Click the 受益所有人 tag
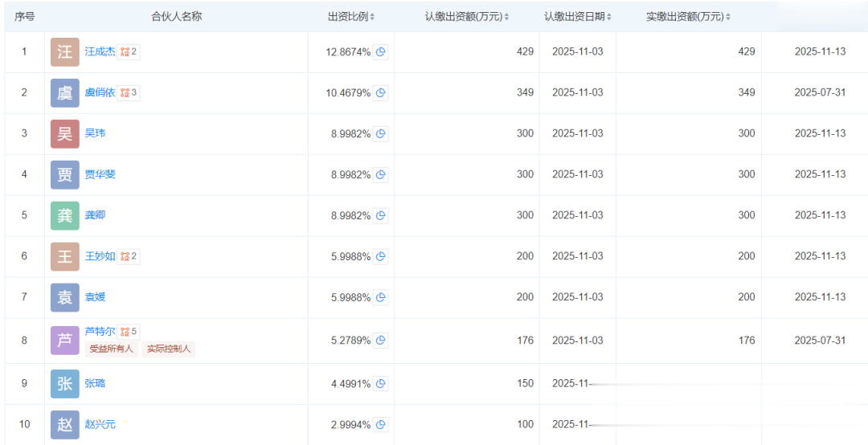Viewport: 868px width, 445px height. tap(111, 349)
